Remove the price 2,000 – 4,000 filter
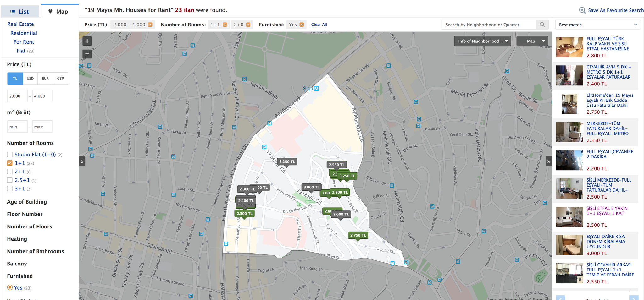The image size is (644, 300). coord(150,25)
